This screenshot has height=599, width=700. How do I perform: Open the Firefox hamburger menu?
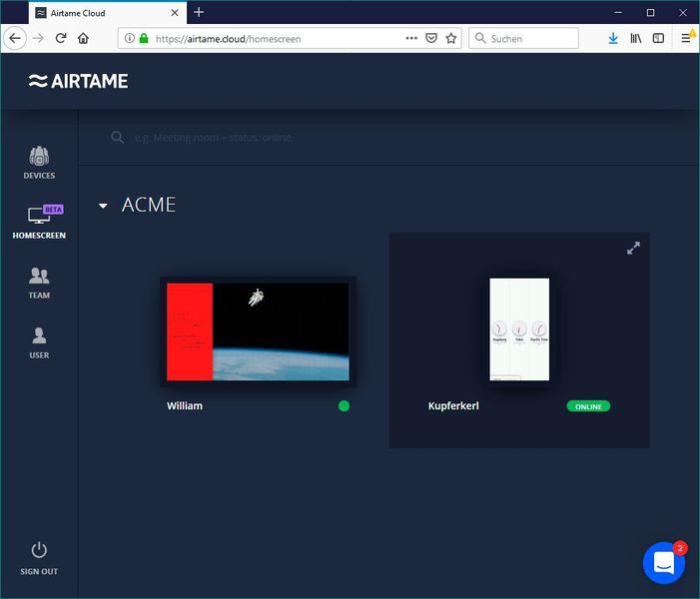687,38
